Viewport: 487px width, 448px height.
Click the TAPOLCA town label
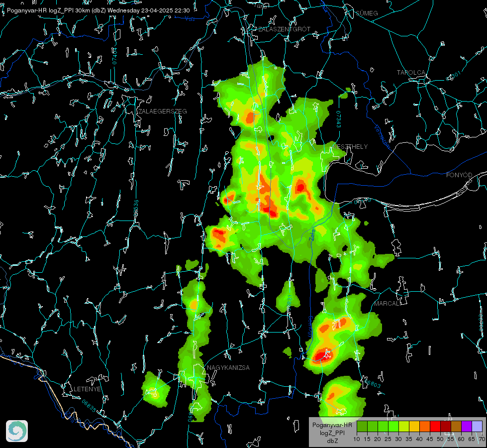pyautogui.click(x=411, y=73)
